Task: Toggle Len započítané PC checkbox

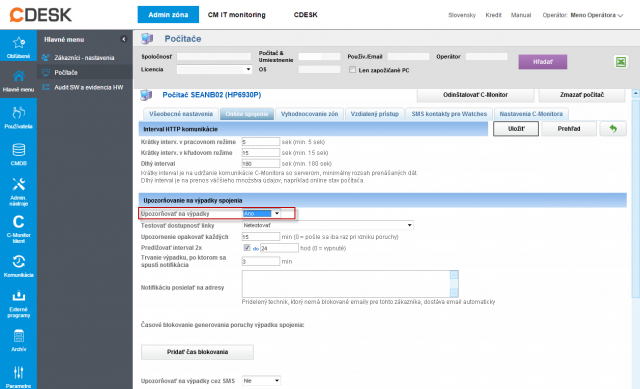Action: 352,70
